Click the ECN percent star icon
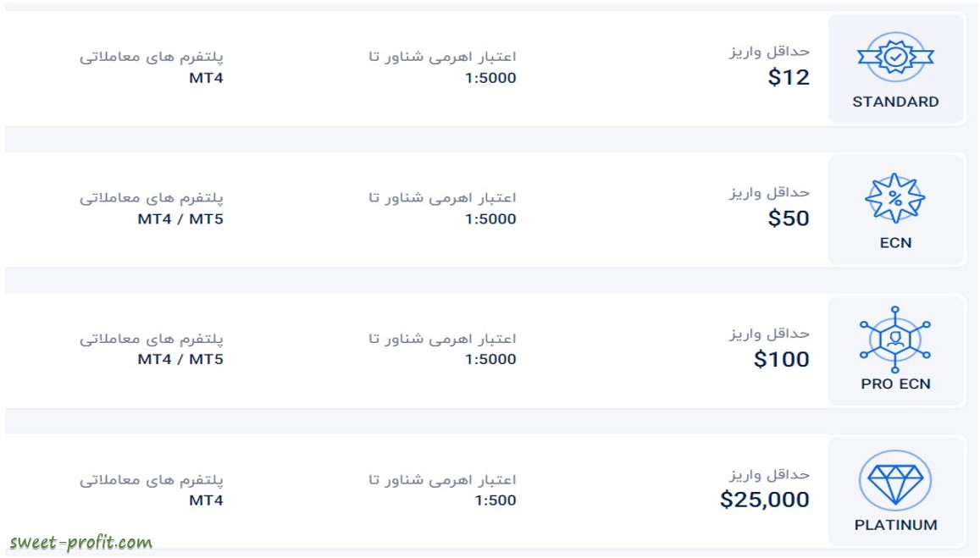 point(895,199)
